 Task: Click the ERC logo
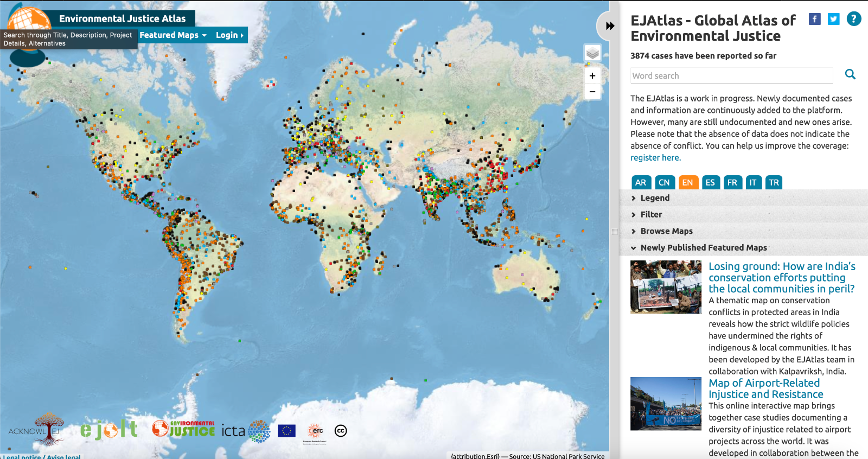point(316,431)
